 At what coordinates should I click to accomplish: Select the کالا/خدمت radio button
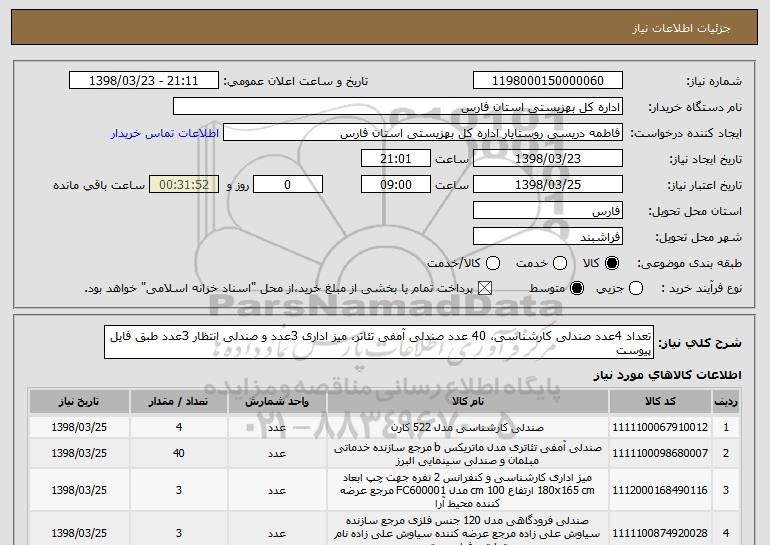coord(493,263)
